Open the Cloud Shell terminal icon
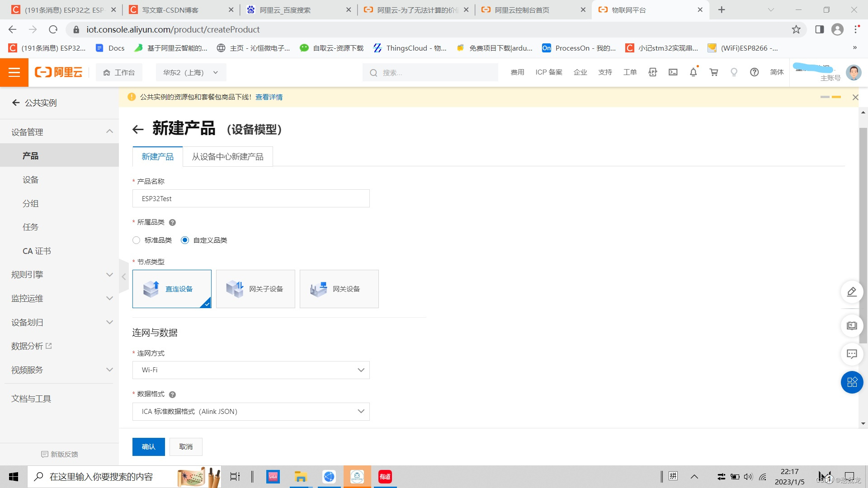This screenshot has width=868, height=488. click(x=673, y=72)
